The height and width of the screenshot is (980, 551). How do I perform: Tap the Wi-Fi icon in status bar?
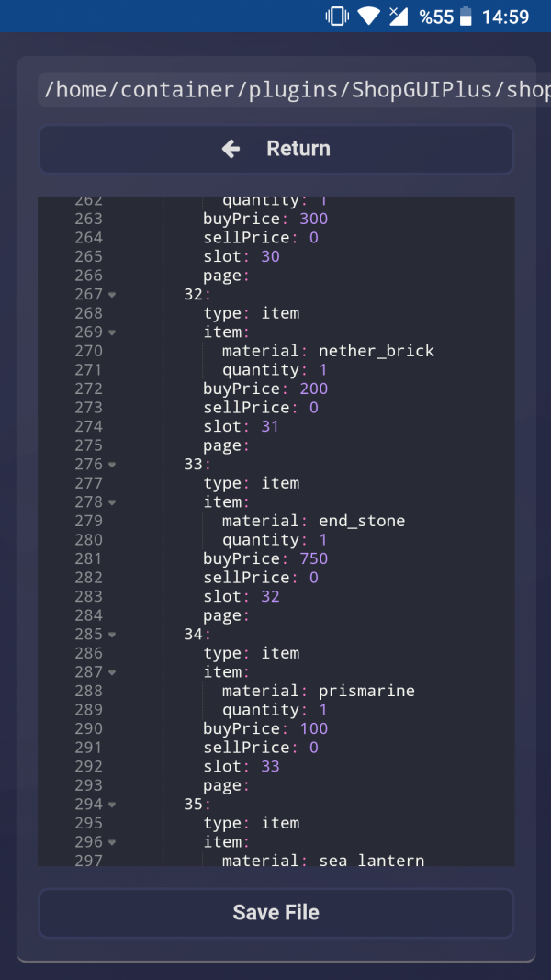click(x=368, y=15)
